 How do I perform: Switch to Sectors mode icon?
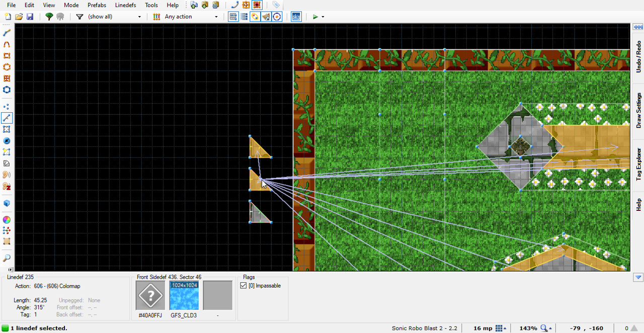tap(7, 130)
